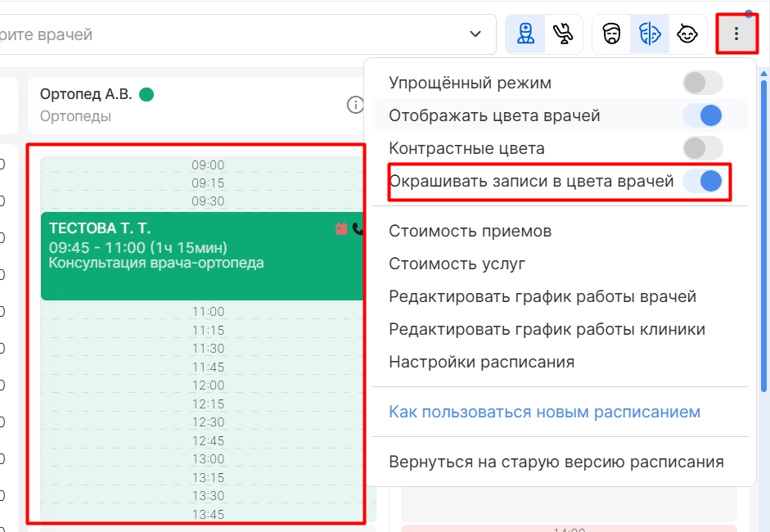Screen dimensions: 770x532
Task: Select the 09:00 time slot
Action: [x=208, y=165]
